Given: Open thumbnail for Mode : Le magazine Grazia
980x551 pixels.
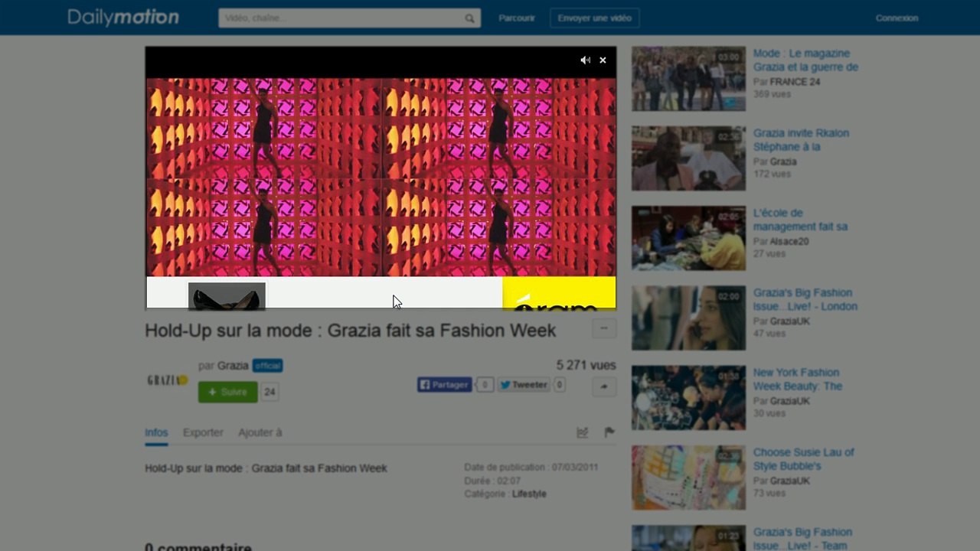Looking at the screenshot, I should coord(688,79).
